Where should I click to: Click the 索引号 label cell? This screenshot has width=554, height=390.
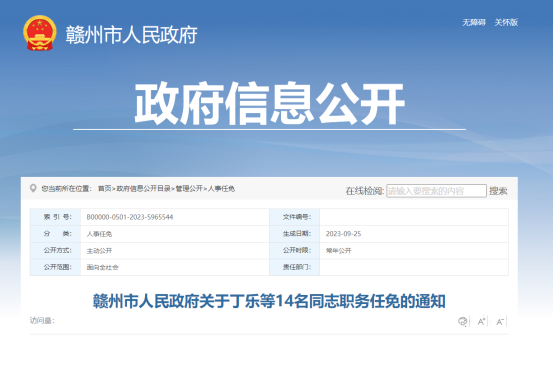point(55,217)
